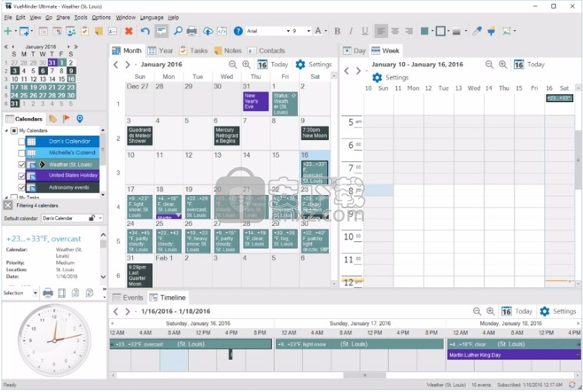The height and width of the screenshot is (392, 583).
Task: Click the cloud upload sync icon
Action: pyautogui.click(x=208, y=31)
